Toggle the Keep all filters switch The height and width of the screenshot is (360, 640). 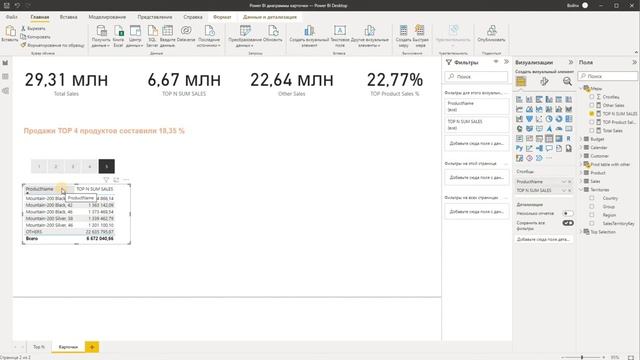(568, 223)
